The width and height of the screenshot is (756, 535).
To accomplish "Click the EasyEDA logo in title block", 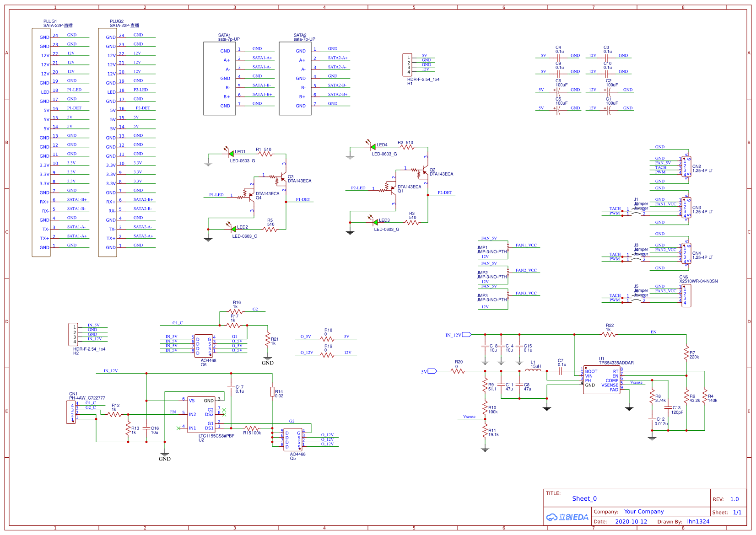I will click(567, 517).
